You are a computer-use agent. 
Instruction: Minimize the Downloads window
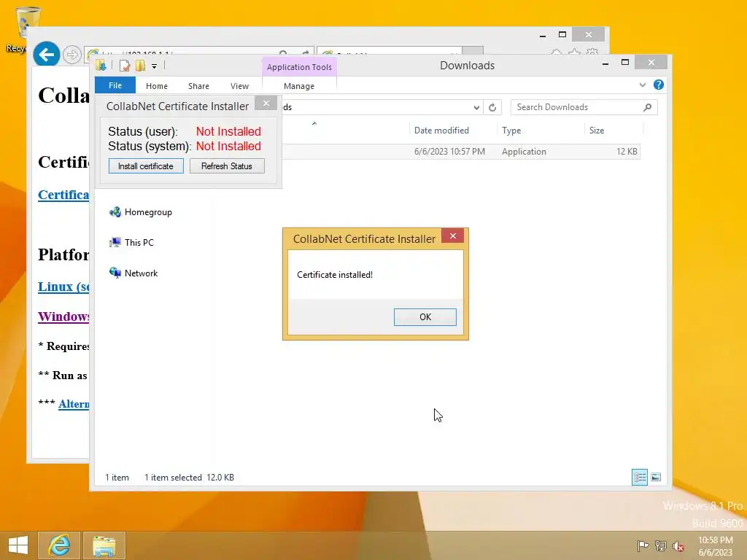click(605, 63)
